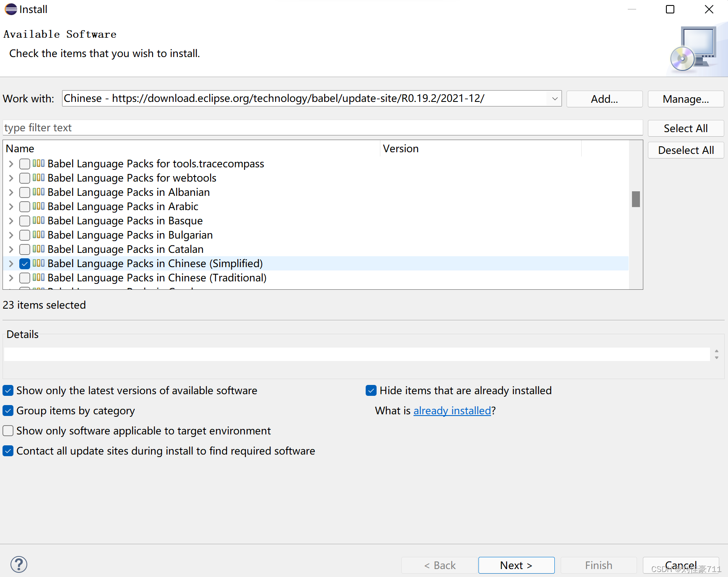
Task: Check Babel Language Packs in Albanian
Action: coord(25,192)
